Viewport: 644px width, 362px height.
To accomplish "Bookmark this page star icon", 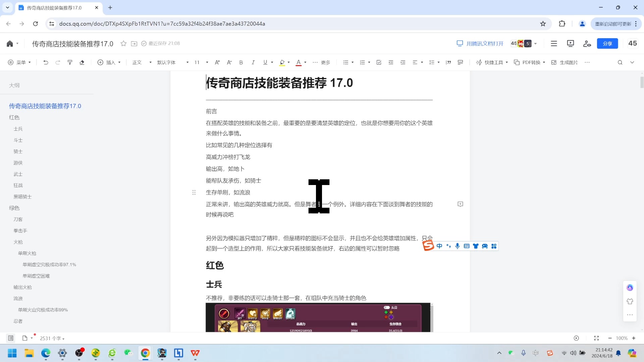I will tap(543, 24).
